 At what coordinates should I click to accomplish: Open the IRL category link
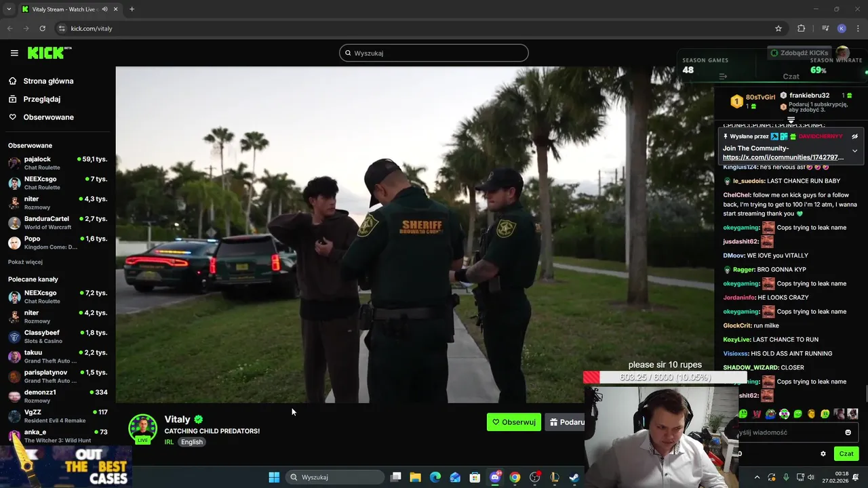(169, 442)
